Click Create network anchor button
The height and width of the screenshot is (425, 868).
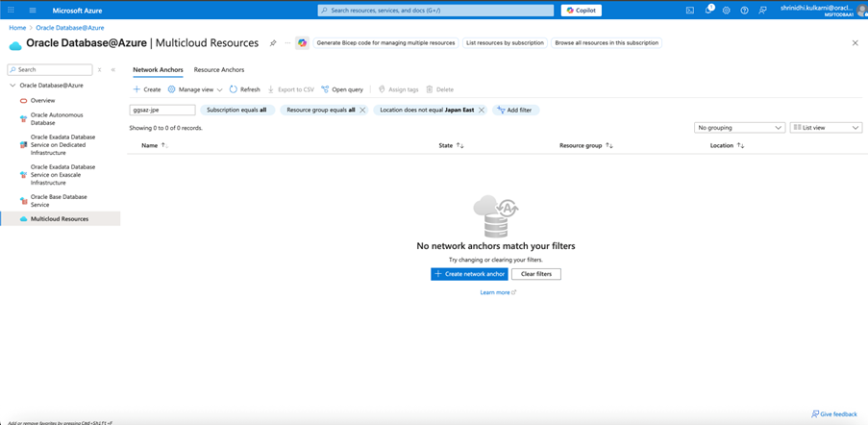469,274
